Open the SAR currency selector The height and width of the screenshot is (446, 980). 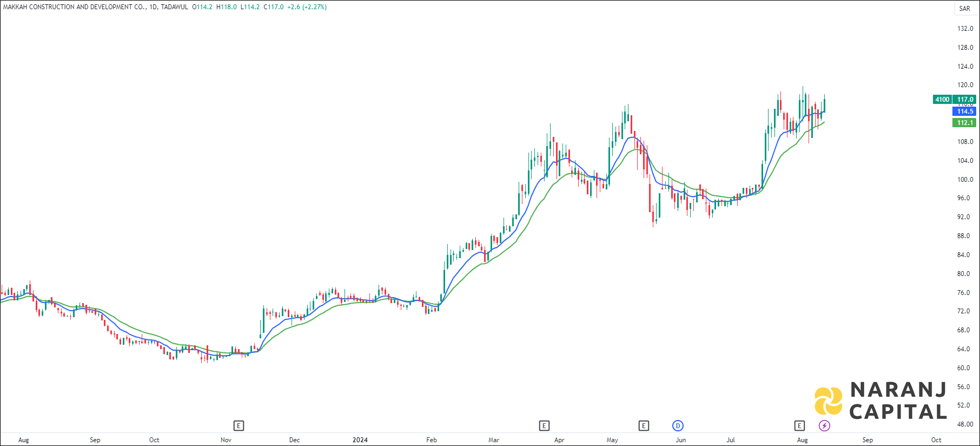coord(965,8)
